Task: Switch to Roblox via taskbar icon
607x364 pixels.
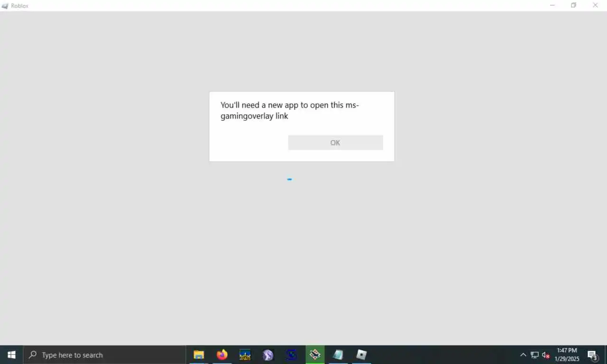Action: [361, 355]
